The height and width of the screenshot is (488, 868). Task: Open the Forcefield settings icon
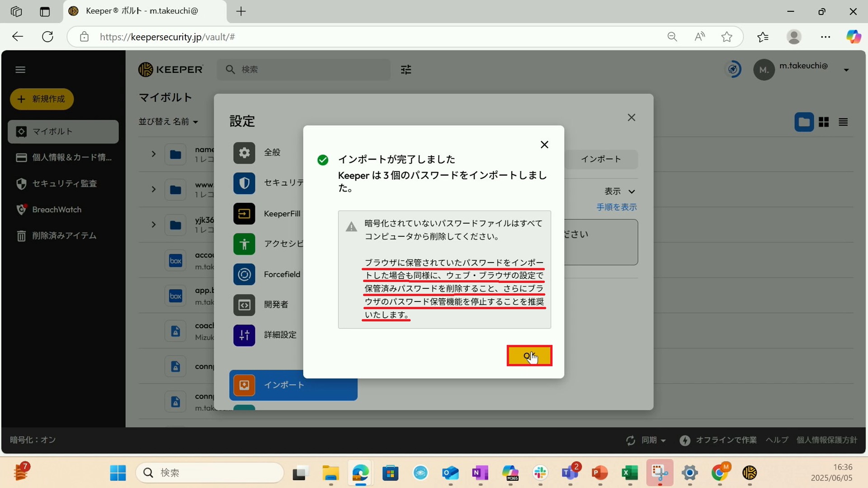coord(244,274)
